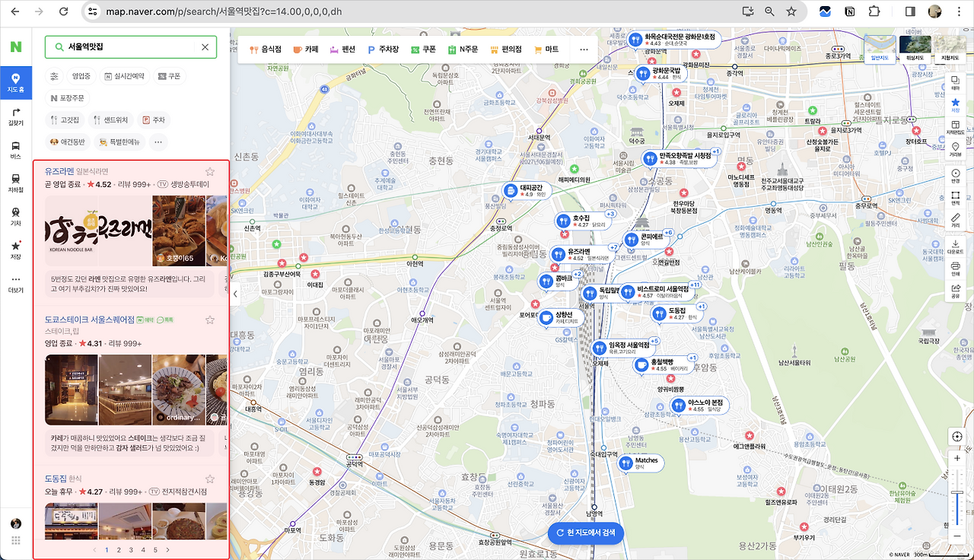This screenshot has height=560, width=974.
Task: Open the 유즈라멘 restaurant listing
Action: (59, 171)
